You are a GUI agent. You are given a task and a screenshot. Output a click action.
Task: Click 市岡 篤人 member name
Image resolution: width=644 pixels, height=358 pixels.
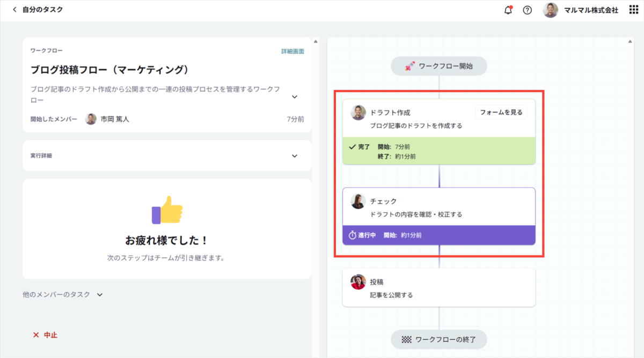(115, 120)
